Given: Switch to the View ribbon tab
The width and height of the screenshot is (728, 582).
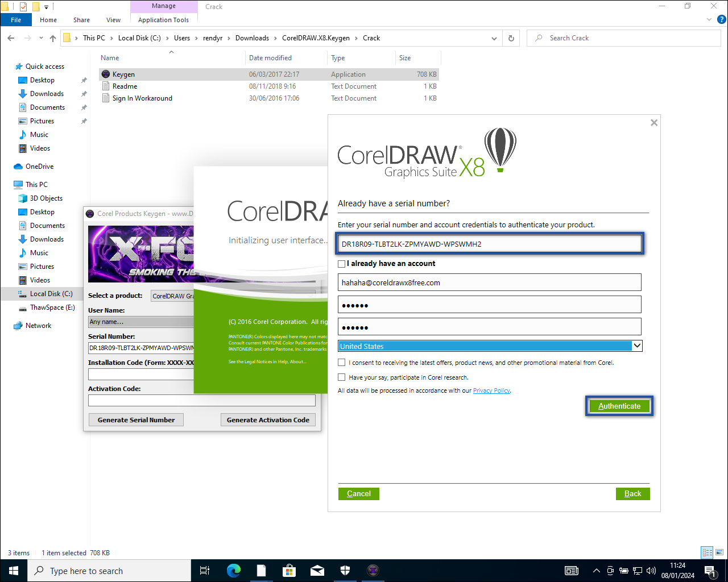Looking at the screenshot, I should coord(113,19).
